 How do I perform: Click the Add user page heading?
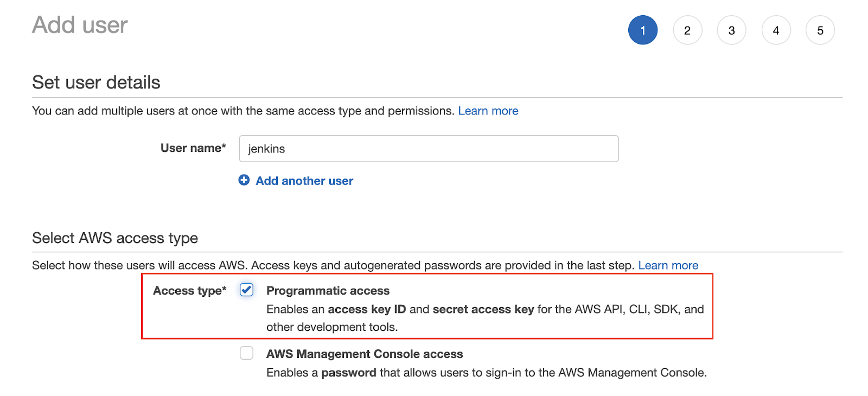[x=80, y=25]
